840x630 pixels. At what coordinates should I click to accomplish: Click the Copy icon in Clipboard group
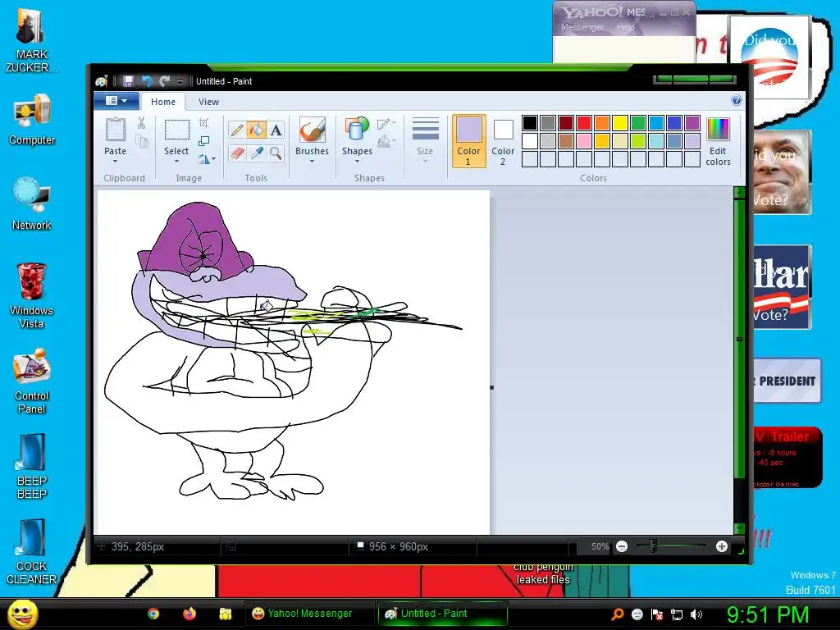coord(141,141)
